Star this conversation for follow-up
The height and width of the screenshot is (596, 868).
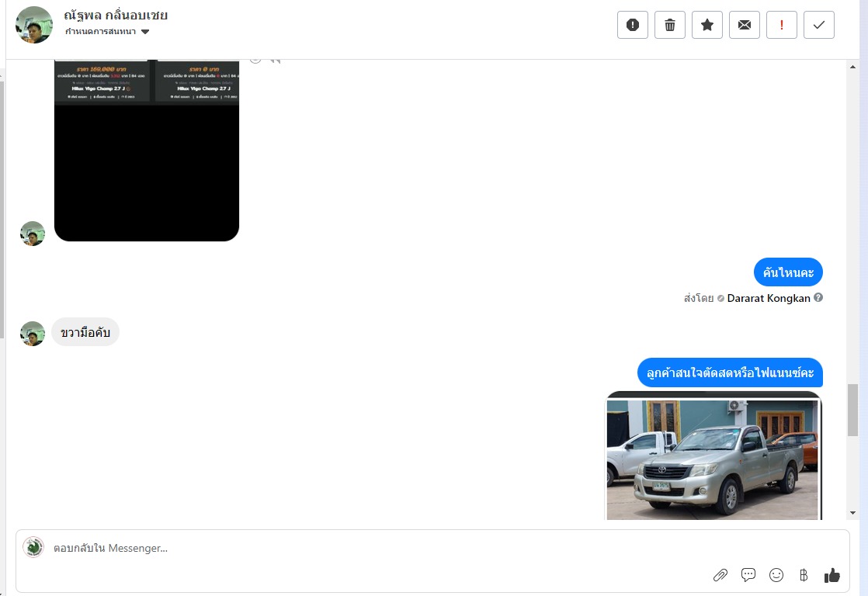pyautogui.click(x=707, y=25)
